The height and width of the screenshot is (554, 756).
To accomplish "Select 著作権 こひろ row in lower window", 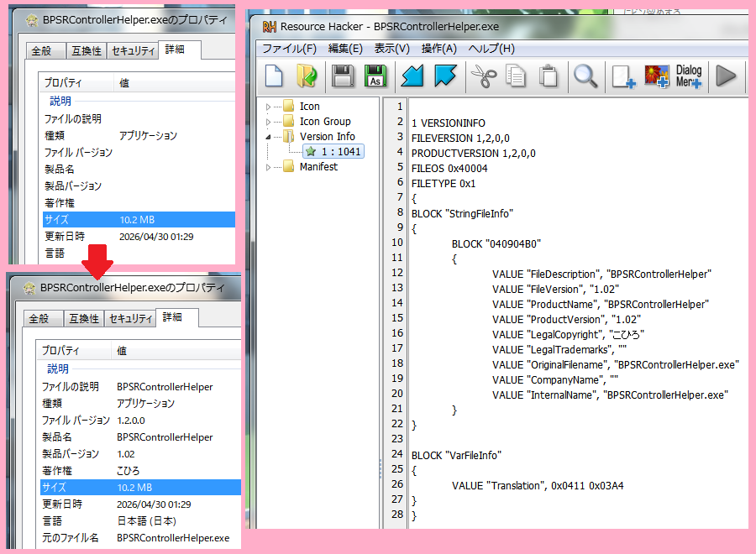I will [140, 471].
